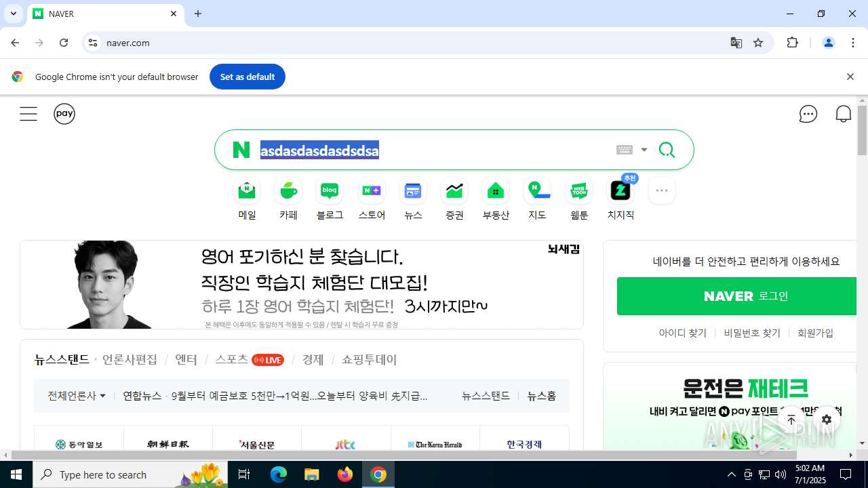Open Naver Talk chat bubble icon
The height and width of the screenshot is (488, 868).
click(x=808, y=114)
